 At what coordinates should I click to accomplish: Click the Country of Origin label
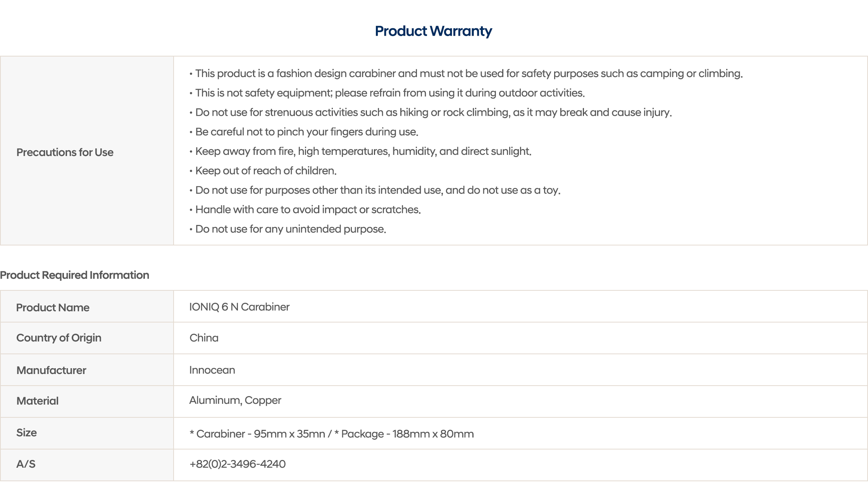click(59, 338)
